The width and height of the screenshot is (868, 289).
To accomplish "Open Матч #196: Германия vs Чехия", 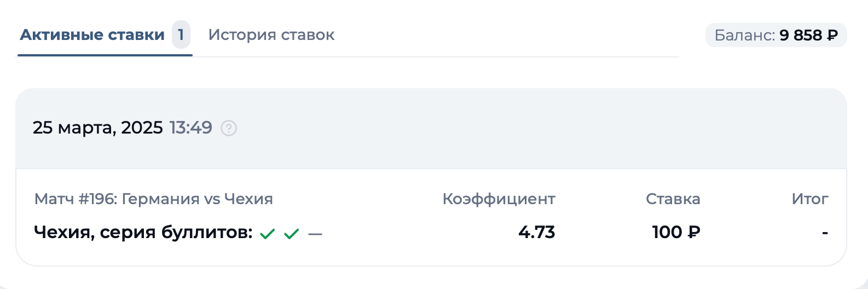I will (153, 199).
